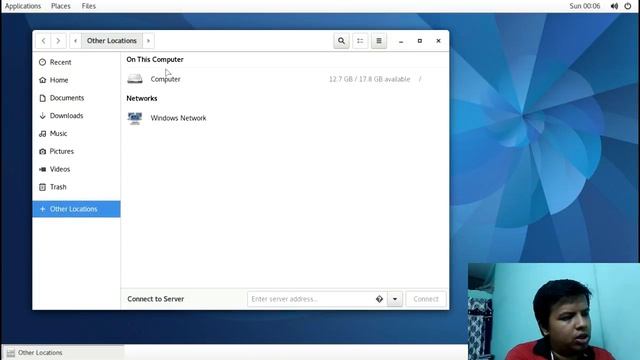640x360 pixels.
Task: Open Videos in the sidebar
Action: click(76, 169)
